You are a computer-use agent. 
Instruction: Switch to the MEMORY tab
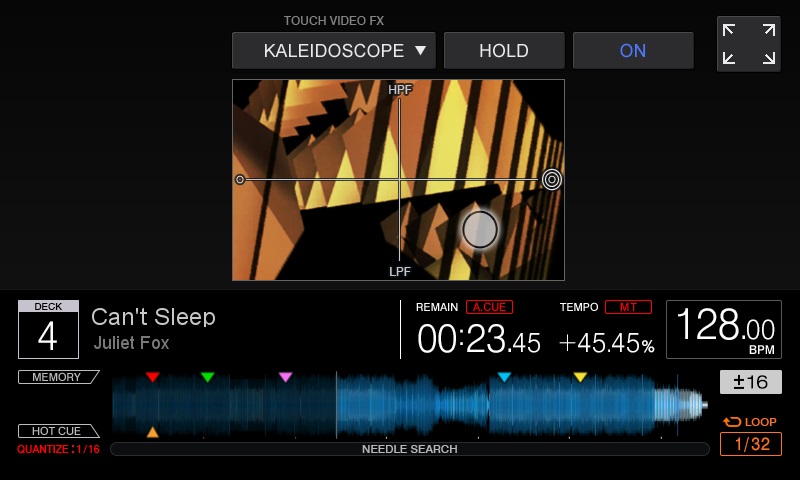(58, 377)
